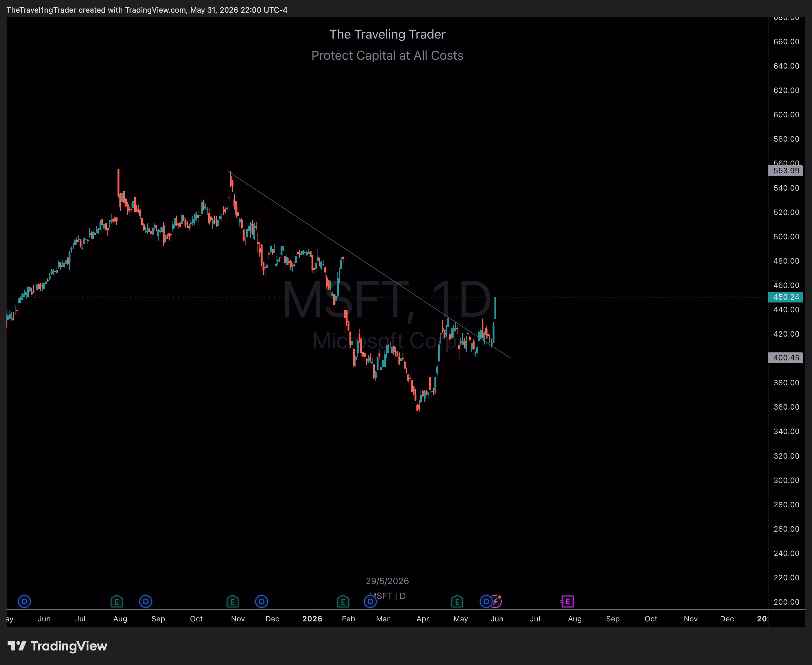Select the 400.45 price label on the axis

coord(785,358)
